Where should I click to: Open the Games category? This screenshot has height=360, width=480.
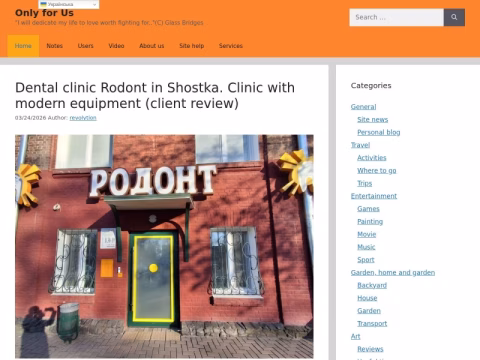pyautogui.click(x=368, y=209)
